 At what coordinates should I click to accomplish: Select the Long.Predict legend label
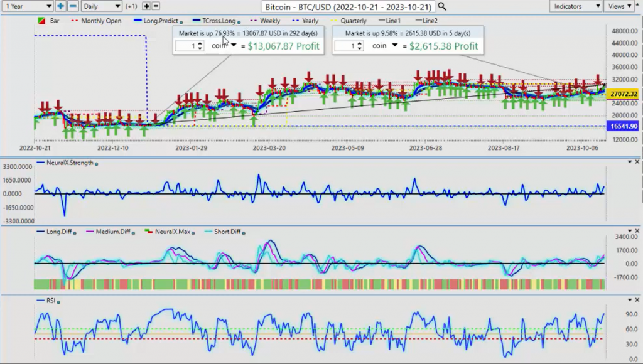click(x=161, y=21)
